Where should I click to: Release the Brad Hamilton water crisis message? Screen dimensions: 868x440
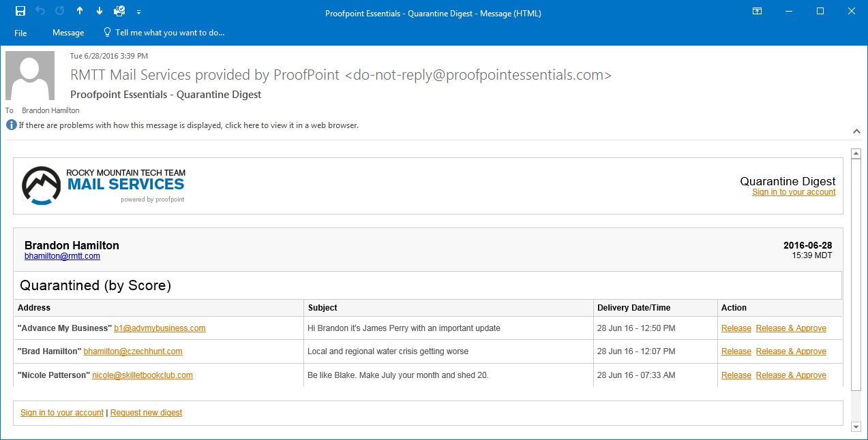click(736, 351)
